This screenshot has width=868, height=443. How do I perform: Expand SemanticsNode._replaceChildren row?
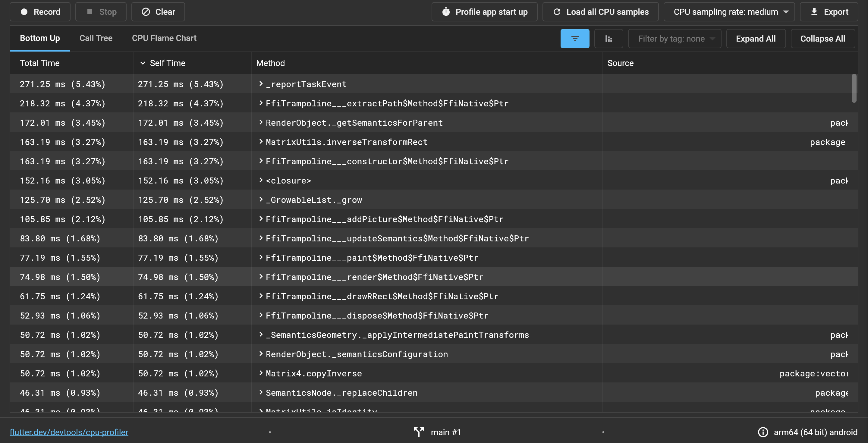[261, 392]
